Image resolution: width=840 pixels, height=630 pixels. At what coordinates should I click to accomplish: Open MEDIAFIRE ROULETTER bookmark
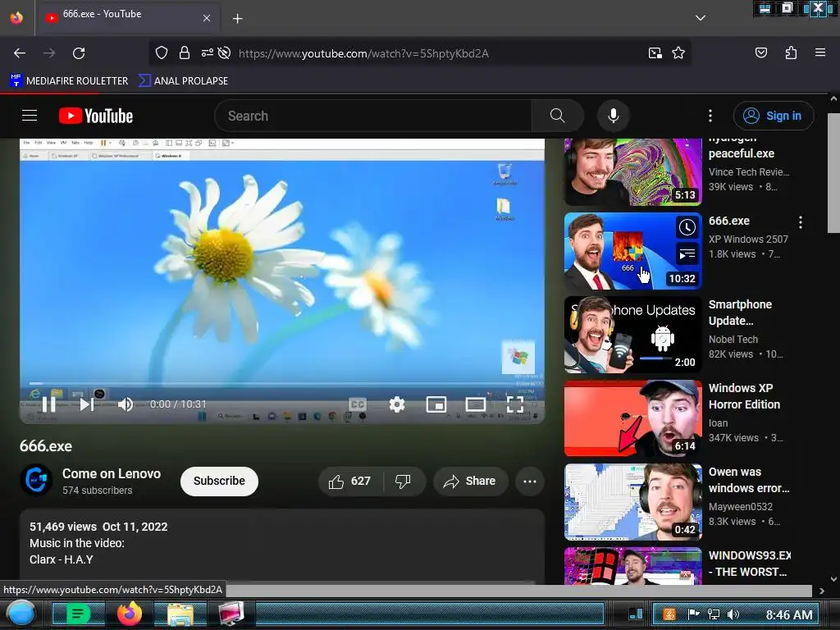pos(69,81)
